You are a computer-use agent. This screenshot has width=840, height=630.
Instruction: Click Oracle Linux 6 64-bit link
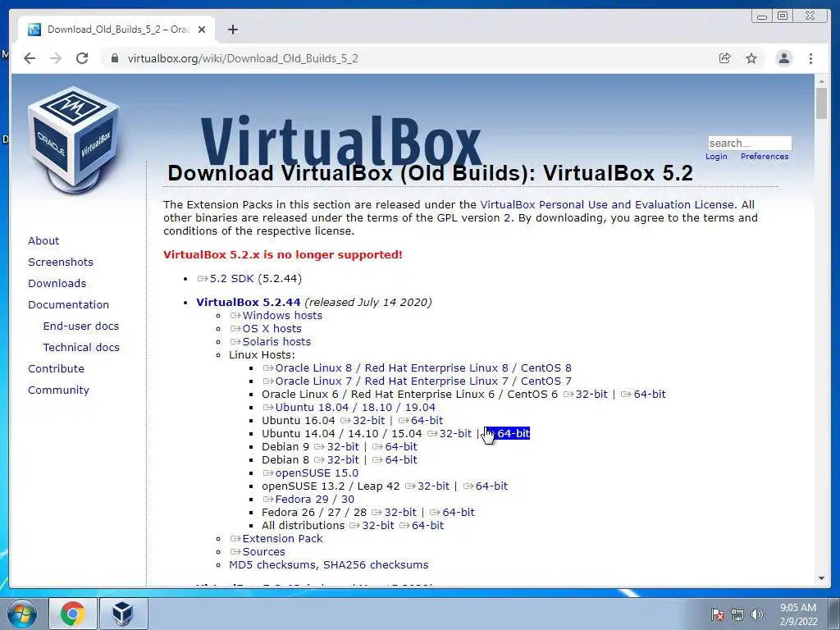643,395
